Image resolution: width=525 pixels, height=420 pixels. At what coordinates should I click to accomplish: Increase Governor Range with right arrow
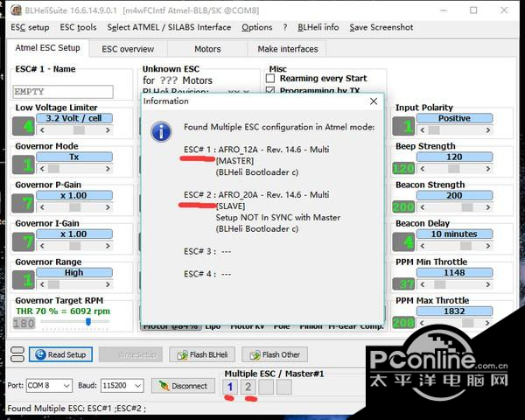108,284
